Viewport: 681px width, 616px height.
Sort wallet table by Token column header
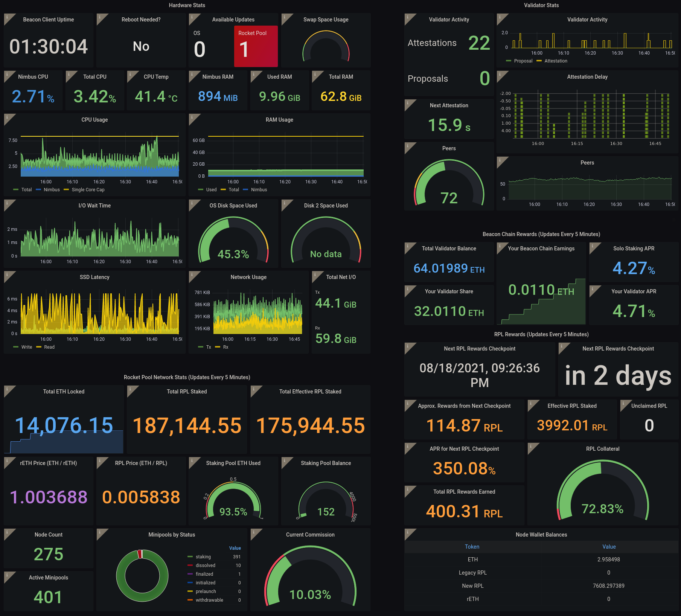pos(472,547)
